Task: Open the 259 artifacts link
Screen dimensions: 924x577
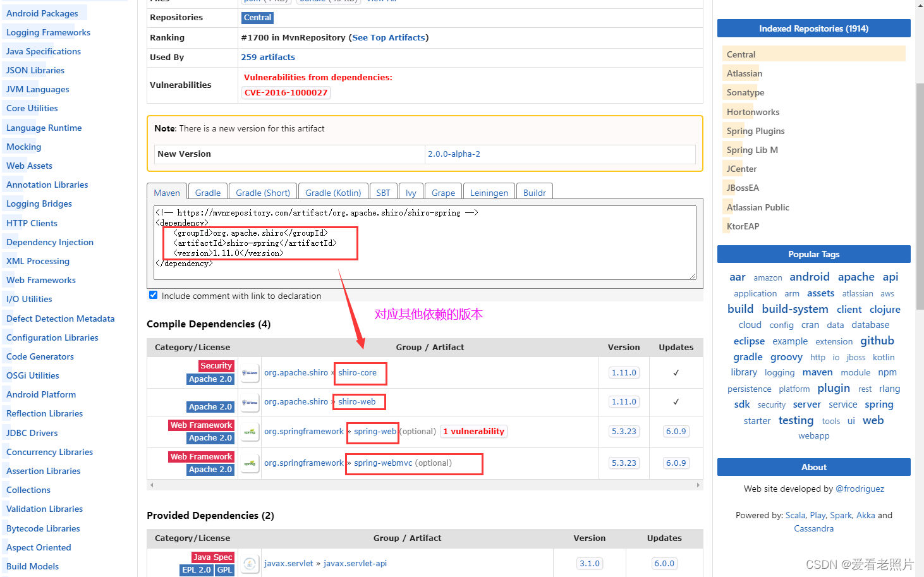Action: 268,57
